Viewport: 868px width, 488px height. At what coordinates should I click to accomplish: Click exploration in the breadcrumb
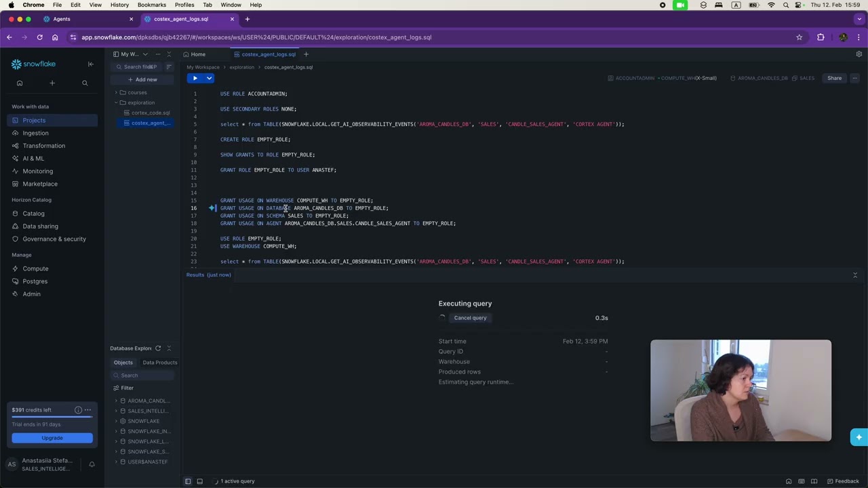pyautogui.click(x=242, y=67)
